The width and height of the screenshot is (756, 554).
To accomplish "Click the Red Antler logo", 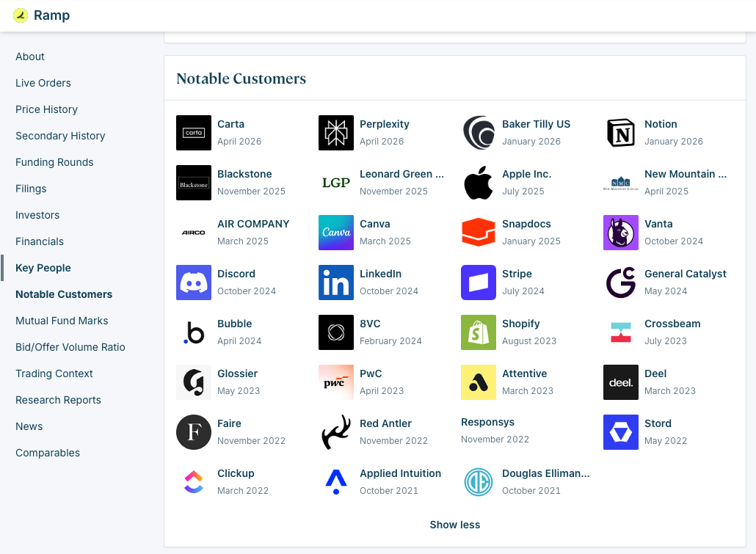I will pyautogui.click(x=336, y=432).
